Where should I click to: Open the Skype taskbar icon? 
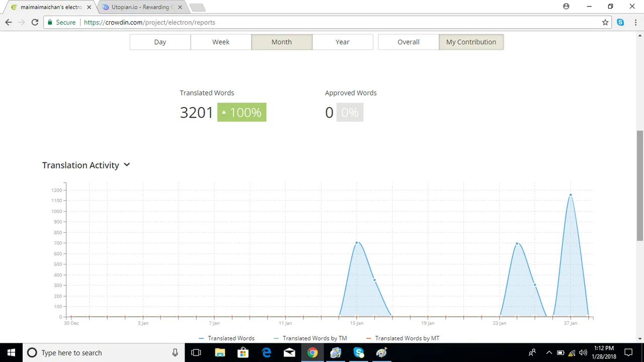[x=359, y=352]
